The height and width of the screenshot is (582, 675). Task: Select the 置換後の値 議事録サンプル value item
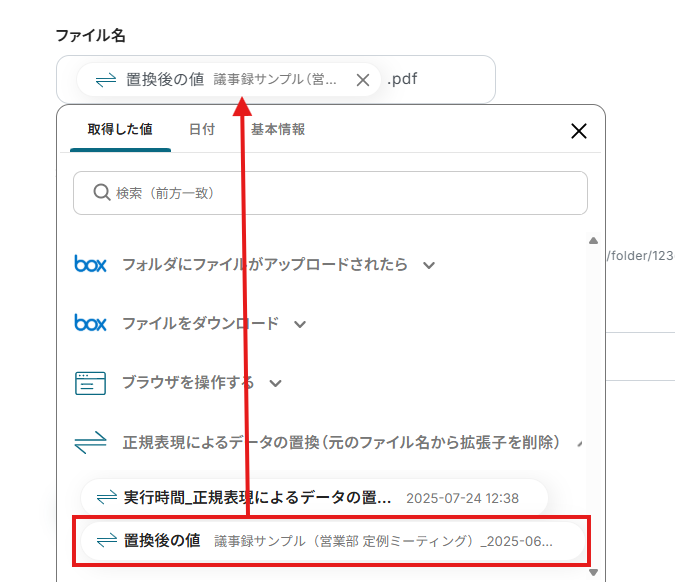point(332,541)
